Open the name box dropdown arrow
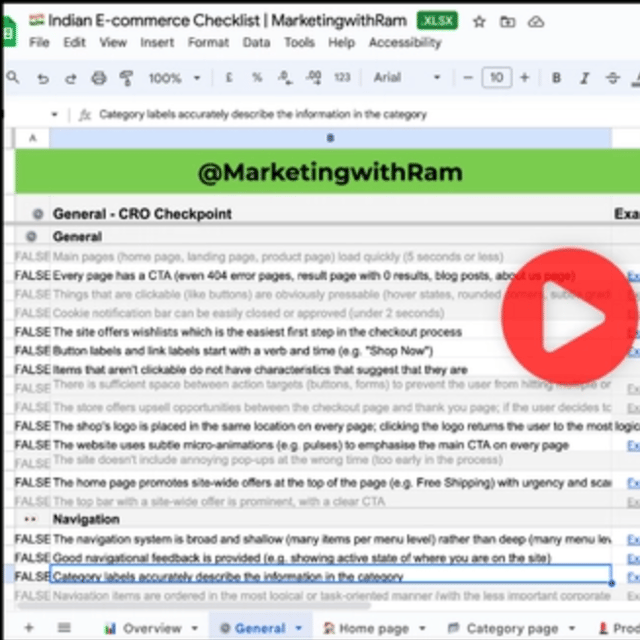 (54, 114)
